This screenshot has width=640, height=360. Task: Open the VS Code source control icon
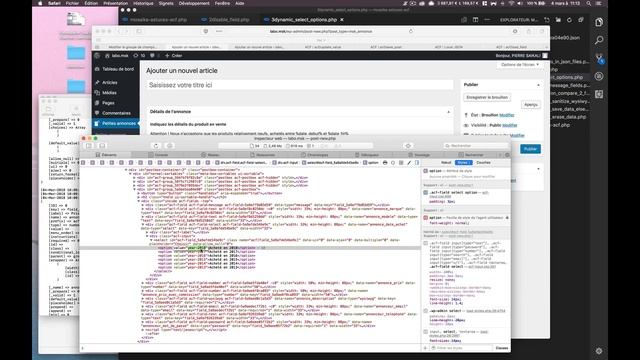coord(599,58)
